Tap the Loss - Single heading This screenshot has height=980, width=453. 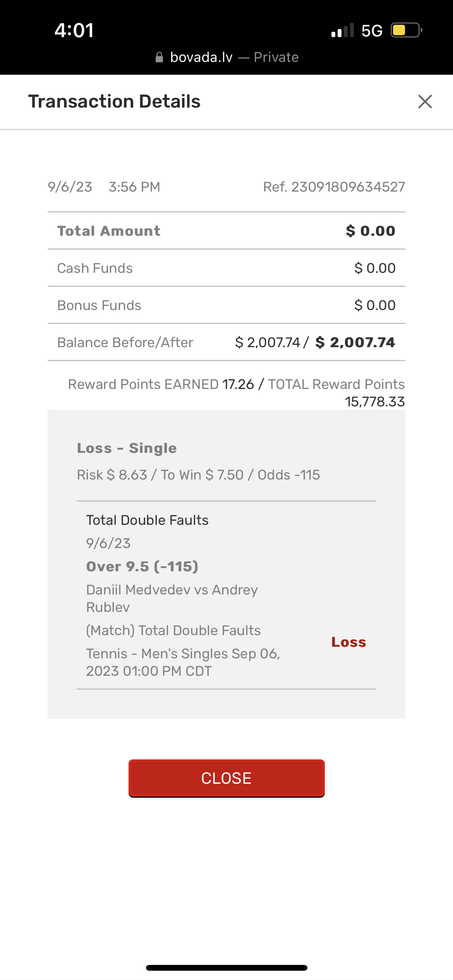(127, 448)
